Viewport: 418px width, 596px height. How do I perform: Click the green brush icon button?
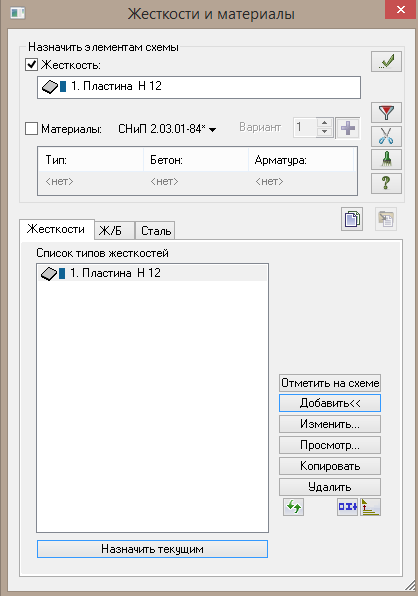click(386, 160)
